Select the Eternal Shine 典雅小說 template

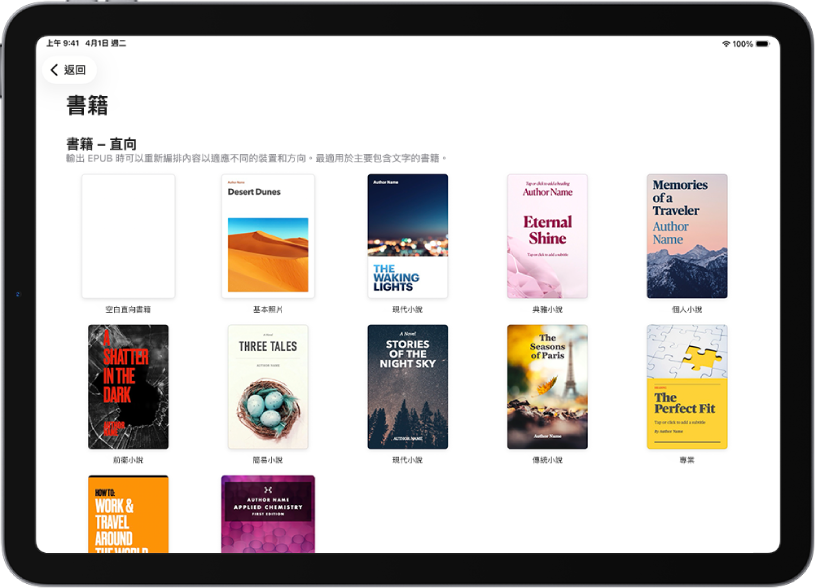[x=547, y=236]
